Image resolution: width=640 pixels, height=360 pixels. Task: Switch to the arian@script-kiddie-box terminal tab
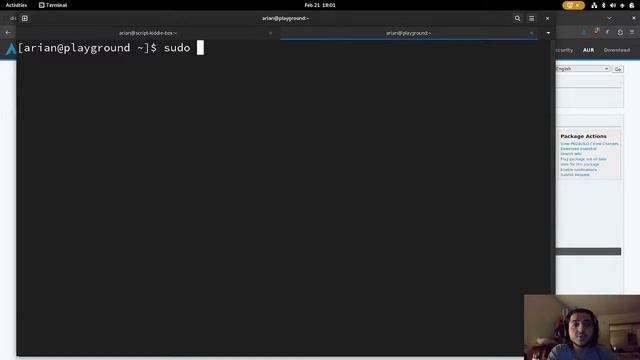(148, 33)
